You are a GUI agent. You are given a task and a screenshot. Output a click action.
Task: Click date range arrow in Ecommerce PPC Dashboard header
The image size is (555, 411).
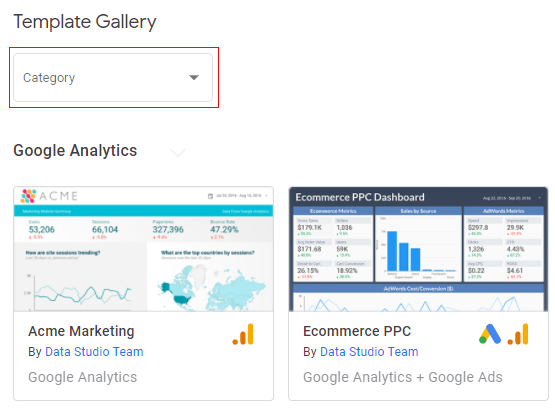pyautogui.click(x=540, y=198)
